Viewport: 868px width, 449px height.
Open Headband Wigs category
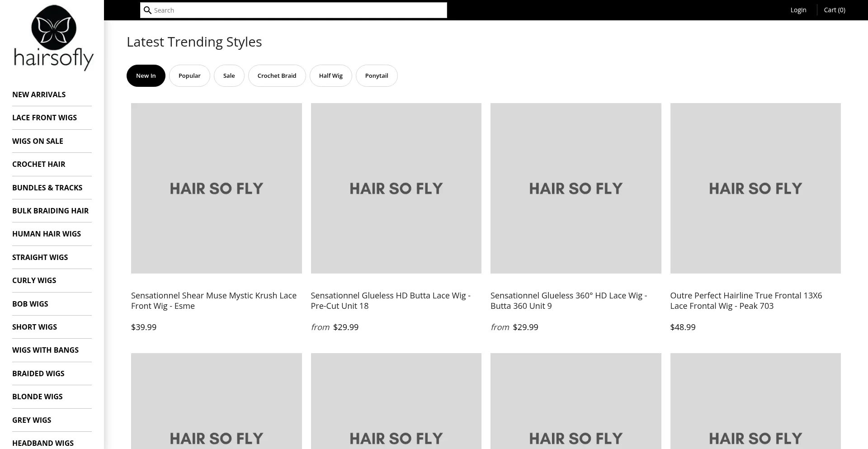(43, 443)
